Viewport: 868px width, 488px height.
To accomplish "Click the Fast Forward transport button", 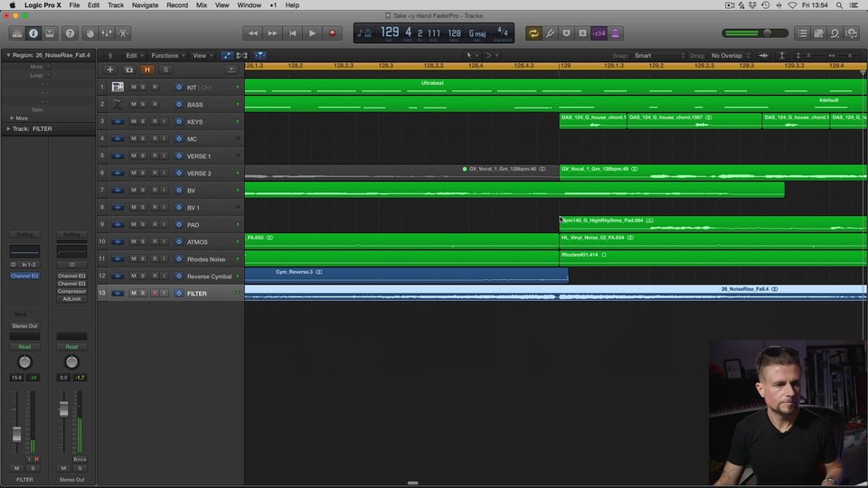I will click(272, 33).
